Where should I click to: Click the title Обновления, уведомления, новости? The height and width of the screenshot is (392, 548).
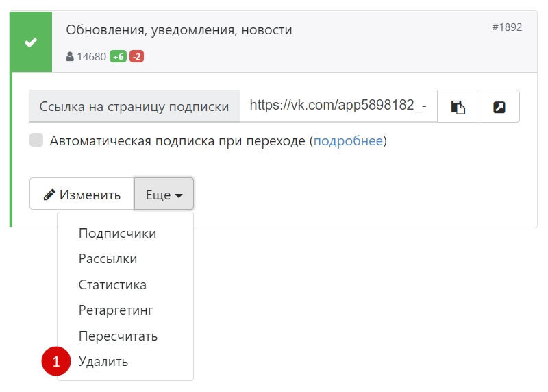pyautogui.click(x=179, y=30)
